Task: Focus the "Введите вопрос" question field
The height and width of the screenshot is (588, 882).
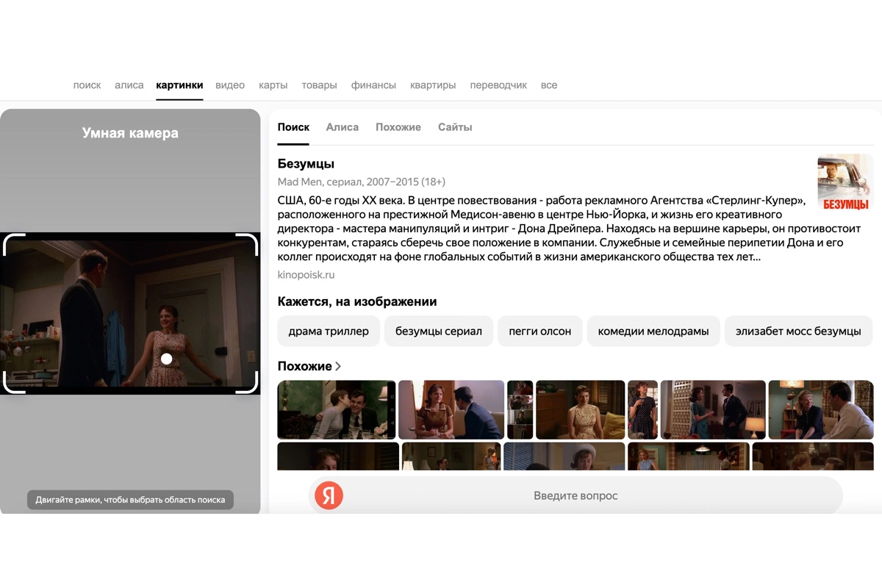Action: click(576, 496)
